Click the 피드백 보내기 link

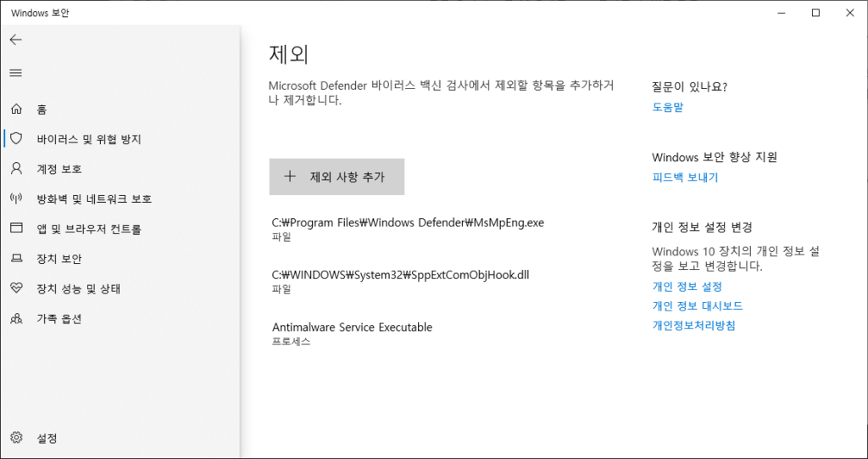(x=685, y=178)
